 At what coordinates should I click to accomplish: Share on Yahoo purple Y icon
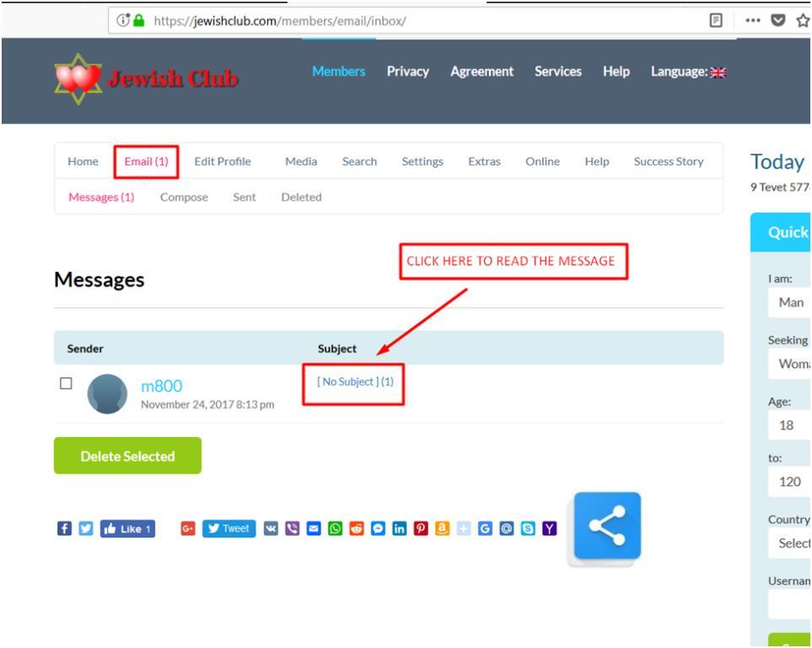pos(550,528)
